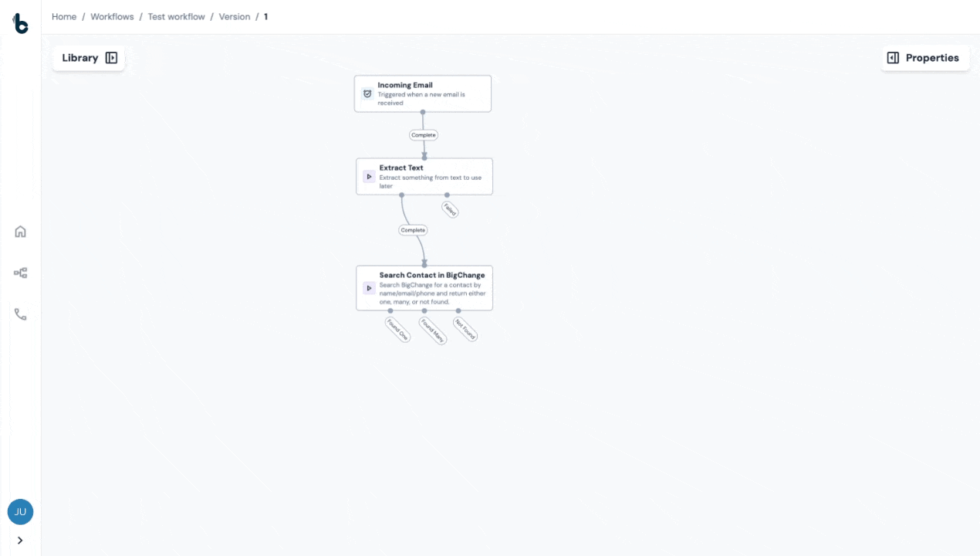Go to Workflows via the breadcrumb
The width and height of the screenshot is (980, 556).
point(112,16)
